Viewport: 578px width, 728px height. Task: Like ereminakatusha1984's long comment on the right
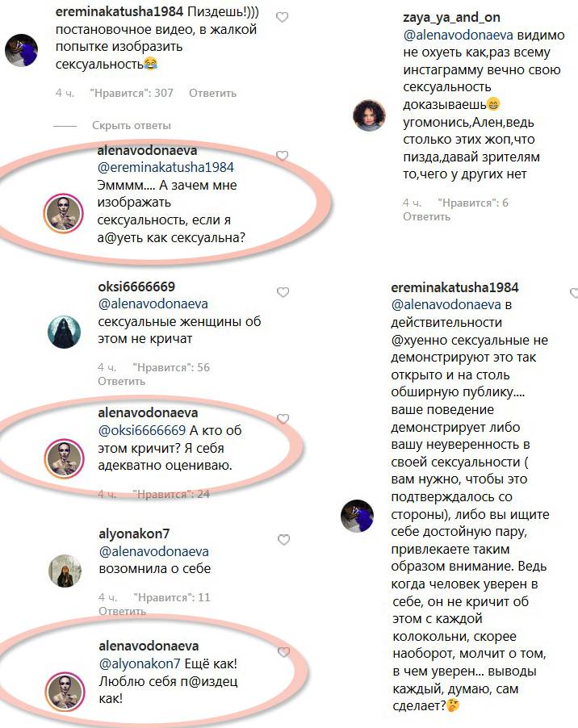(x=574, y=293)
